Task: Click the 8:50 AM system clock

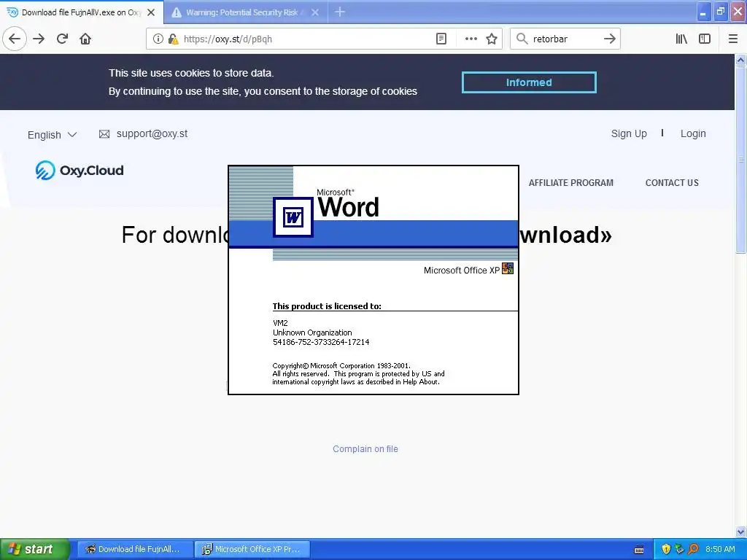Action: (x=720, y=549)
